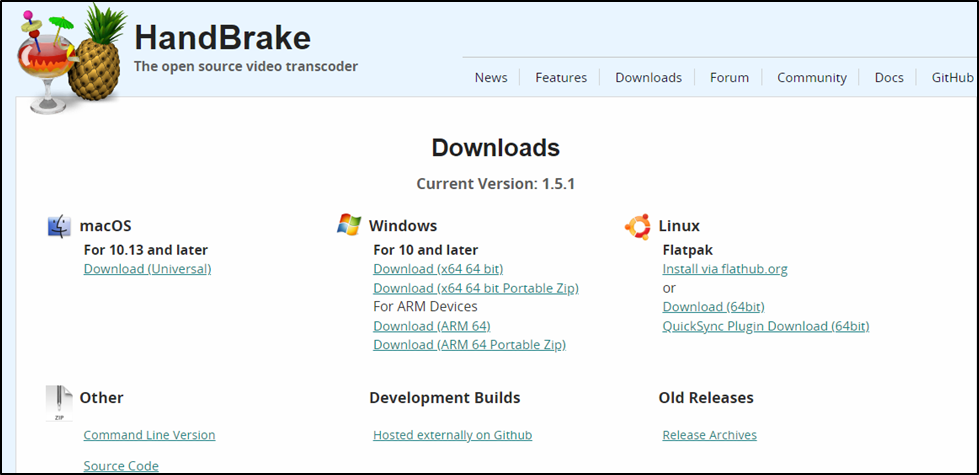The width and height of the screenshot is (979, 475).
Task: Click the Windows flag icon
Action: point(348,225)
